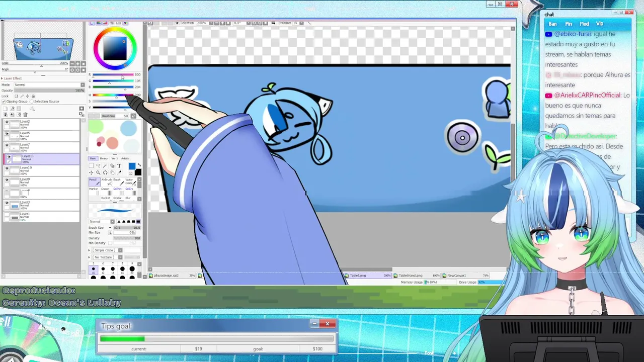Open the brush blending Normal dropdown

102,222
